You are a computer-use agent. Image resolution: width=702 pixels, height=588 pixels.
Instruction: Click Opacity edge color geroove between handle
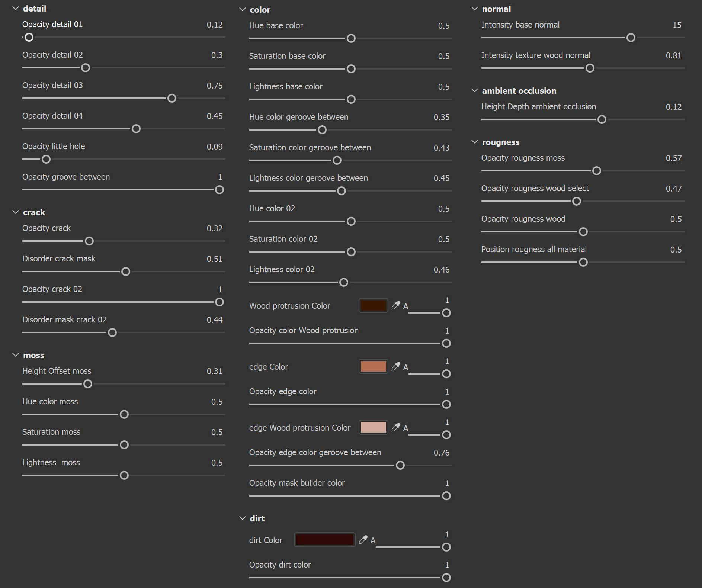tap(400, 465)
